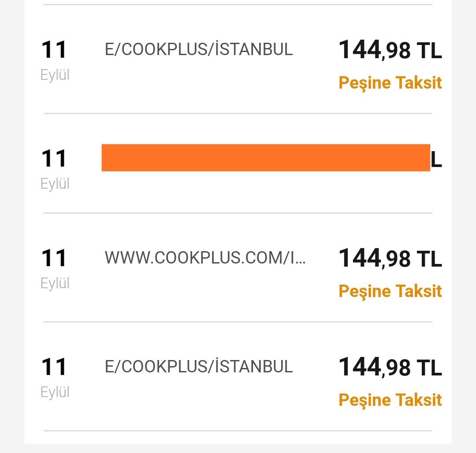Screen dimensions: 476x453
Task: Click the 144,98 TL amount of the last transaction
Action: coord(390,367)
